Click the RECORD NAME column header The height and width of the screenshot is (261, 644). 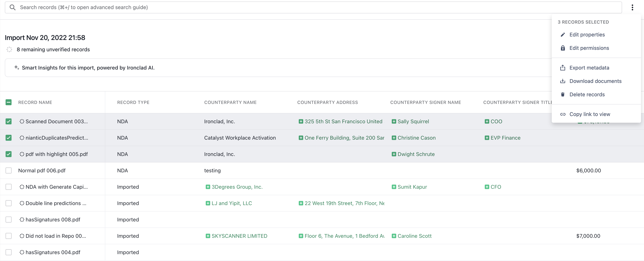[x=35, y=102]
